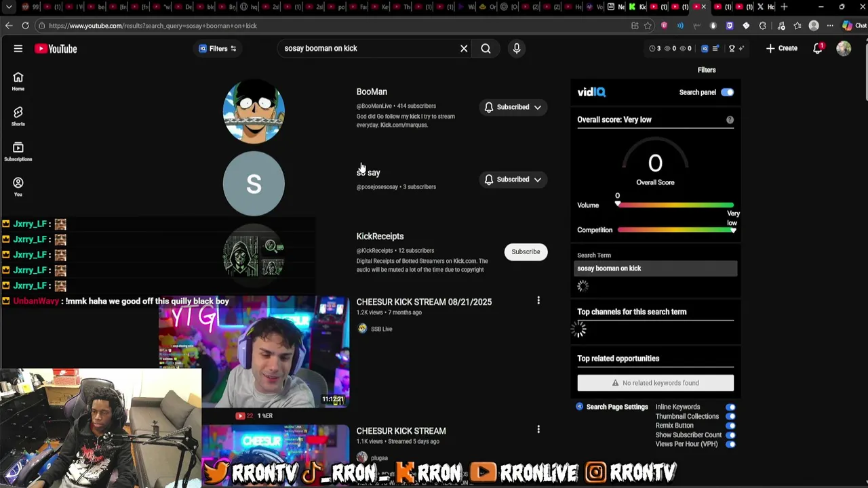This screenshot has width=868, height=488.
Task: Select the Search Page Settings radio button
Action: pyautogui.click(x=579, y=407)
